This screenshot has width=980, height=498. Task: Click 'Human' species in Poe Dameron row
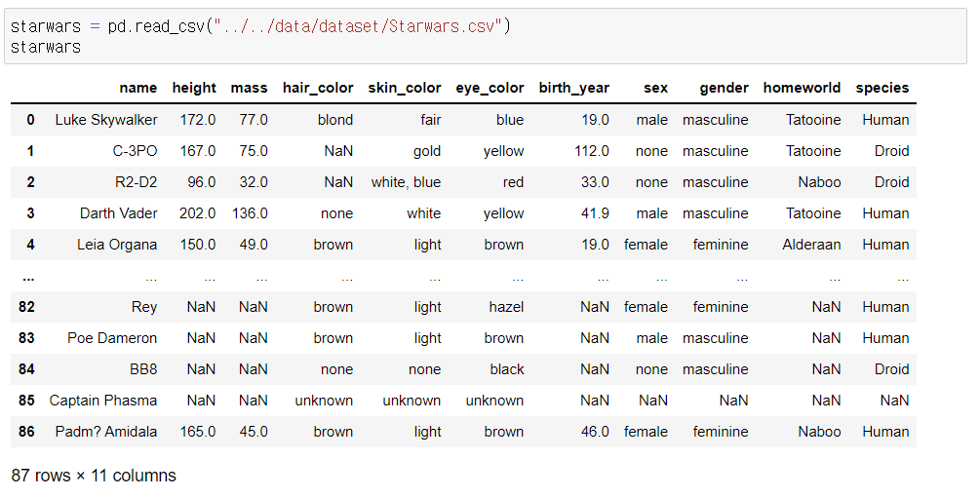point(885,339)
